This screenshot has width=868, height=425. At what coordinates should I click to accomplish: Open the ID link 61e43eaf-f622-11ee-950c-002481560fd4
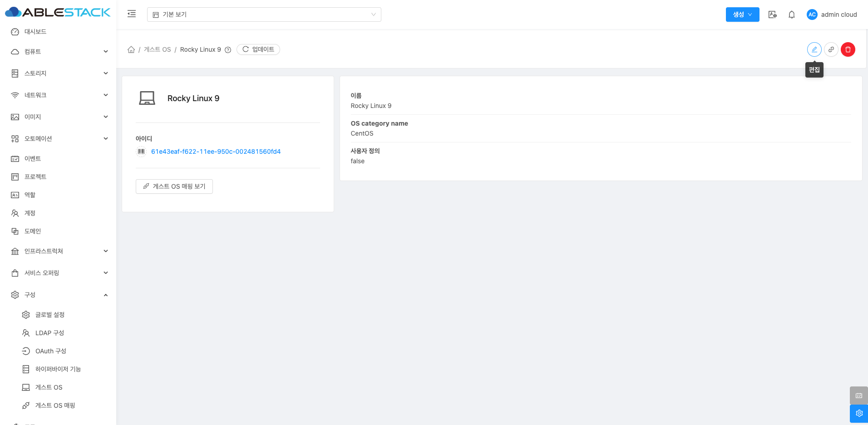tap(216, 151)
